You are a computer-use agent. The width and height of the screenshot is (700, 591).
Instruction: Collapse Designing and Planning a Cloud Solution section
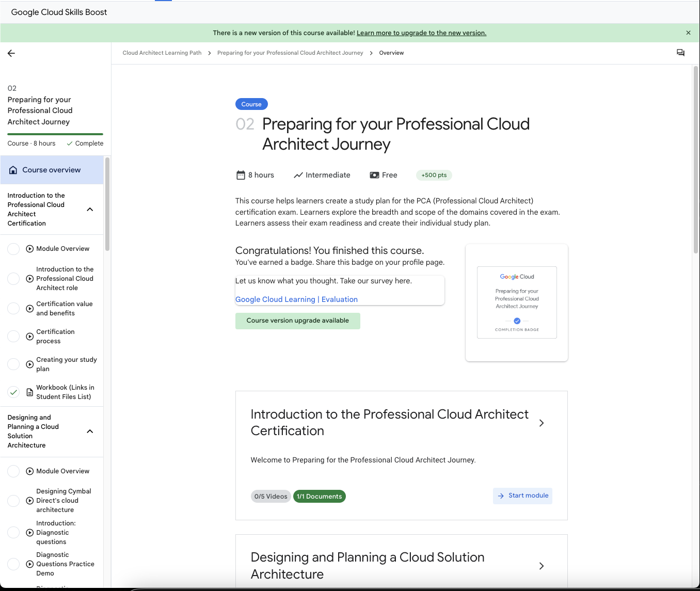pyautogui.click(x=90, y=432)
